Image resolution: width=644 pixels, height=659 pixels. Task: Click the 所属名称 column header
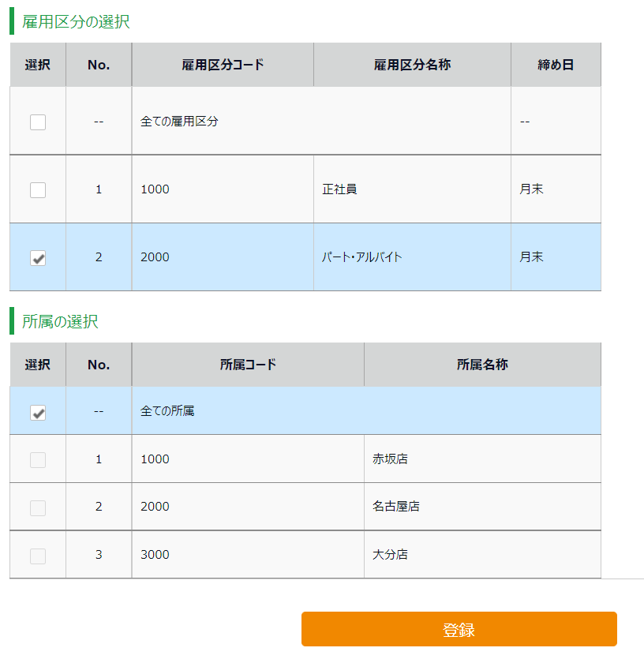(x=482, y=365)
